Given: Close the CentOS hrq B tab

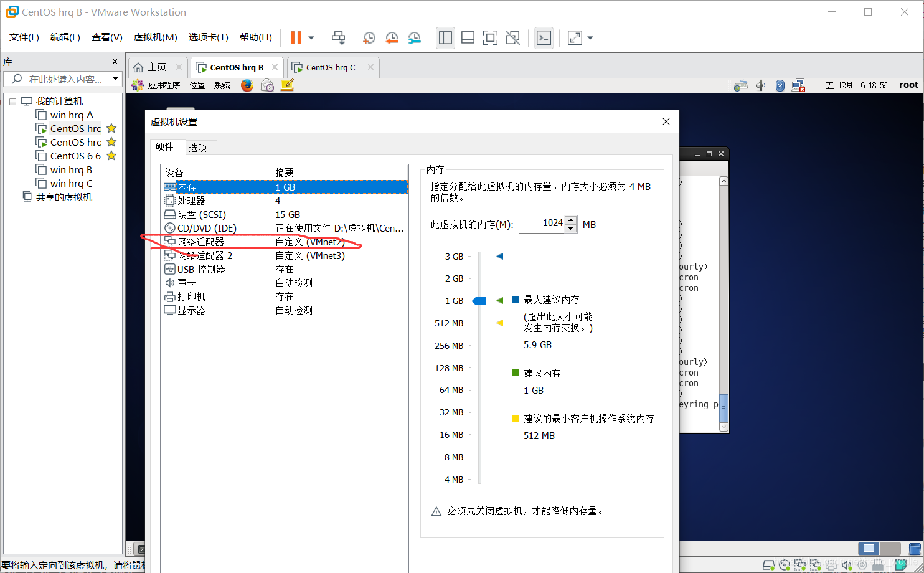Looking at the screenshot, I should coord(275,67).
